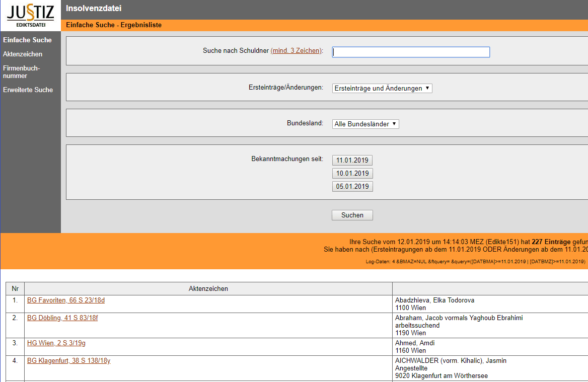Select the 10.01.2019 date button
The height and width of the screenshot is (382, 588).
[352, 174]
